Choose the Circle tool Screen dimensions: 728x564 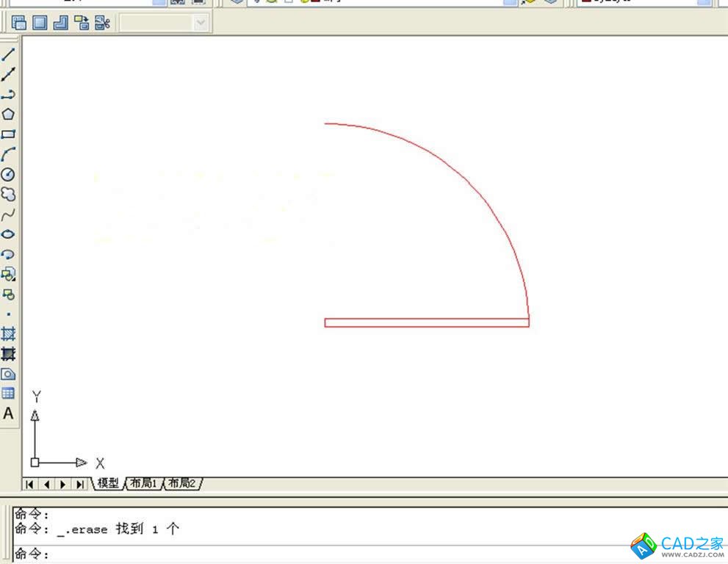(8, 174)
